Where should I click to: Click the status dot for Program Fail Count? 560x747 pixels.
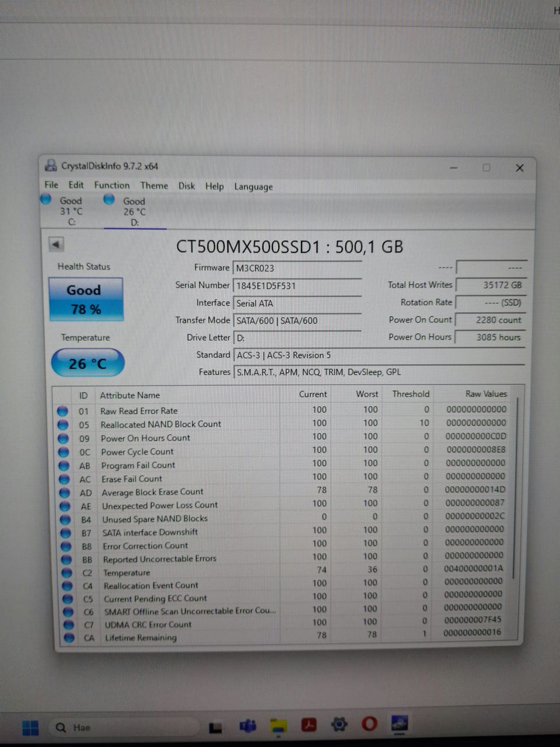[x=64, y=466]
